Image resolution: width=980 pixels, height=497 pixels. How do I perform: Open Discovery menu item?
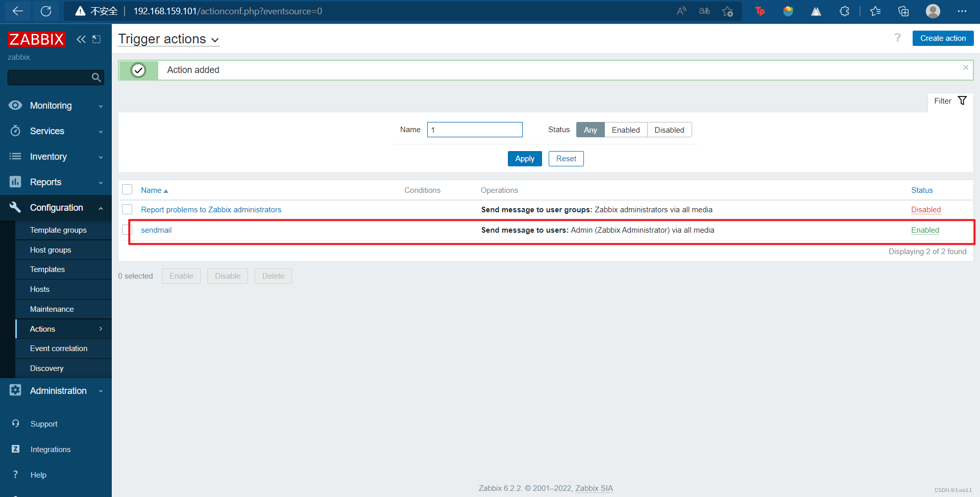tap(63, 368)
